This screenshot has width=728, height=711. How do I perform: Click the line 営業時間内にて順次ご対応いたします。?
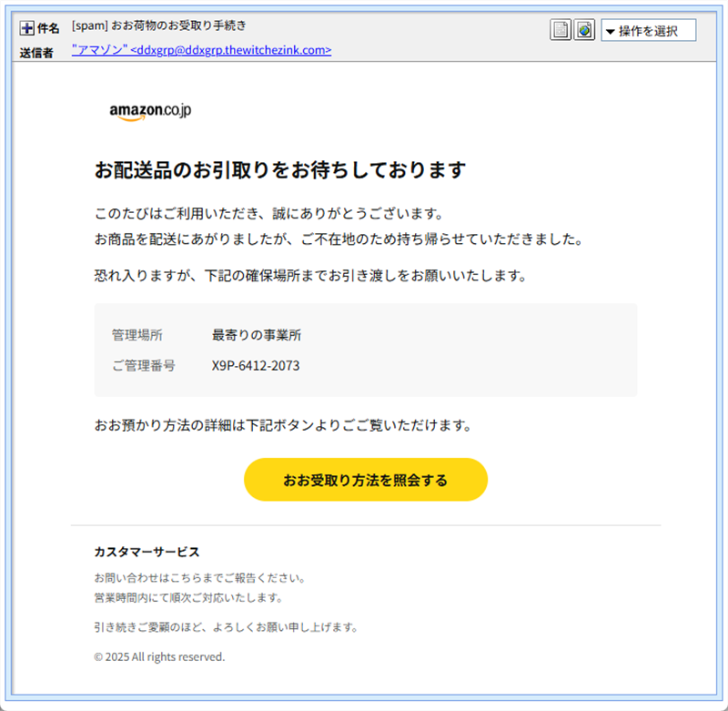pos(189,598)
